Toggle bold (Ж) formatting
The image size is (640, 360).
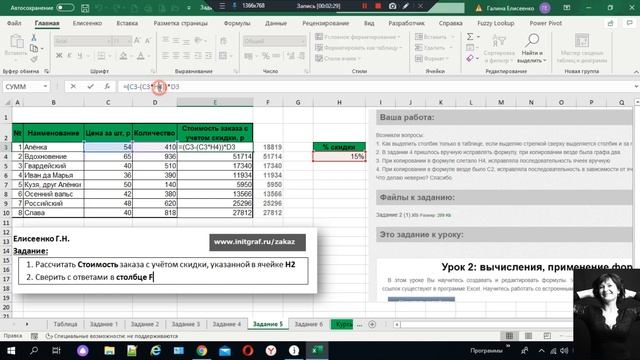59,56
